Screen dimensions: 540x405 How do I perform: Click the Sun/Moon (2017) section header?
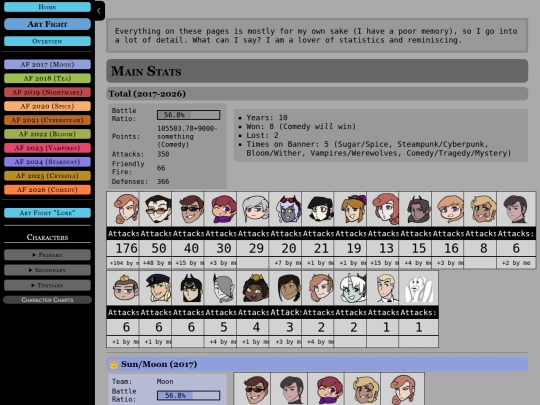click(317, 364)
